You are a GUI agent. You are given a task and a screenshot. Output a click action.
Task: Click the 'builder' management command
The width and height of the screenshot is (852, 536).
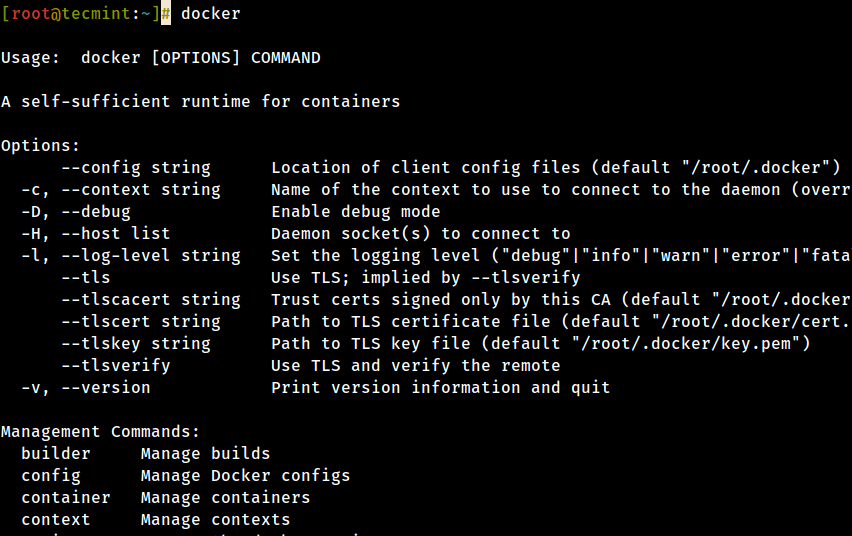[56, 454]
